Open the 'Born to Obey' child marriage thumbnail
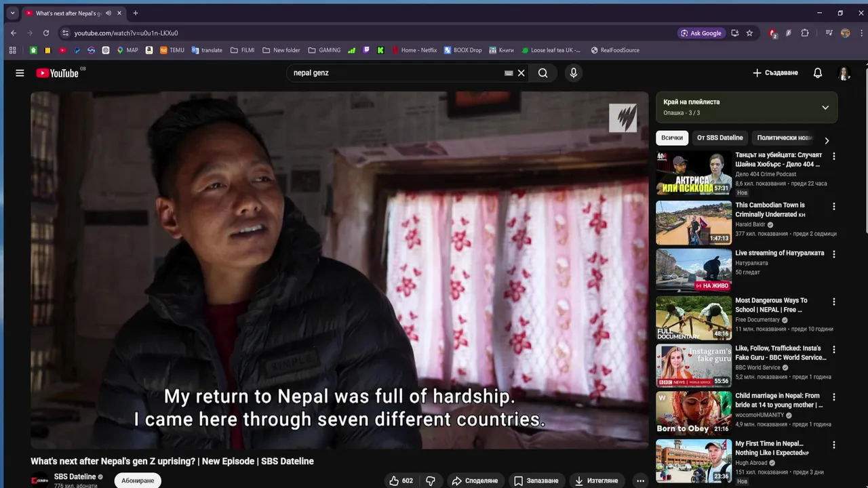 tap(693, 413)
